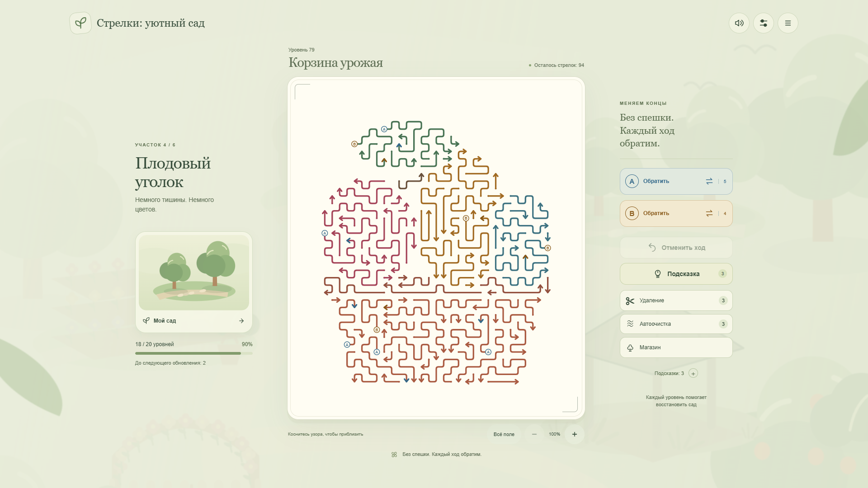Click the Обратить button for end B
Viewport: 868px width, 488px height.
(x=676, y=214)
